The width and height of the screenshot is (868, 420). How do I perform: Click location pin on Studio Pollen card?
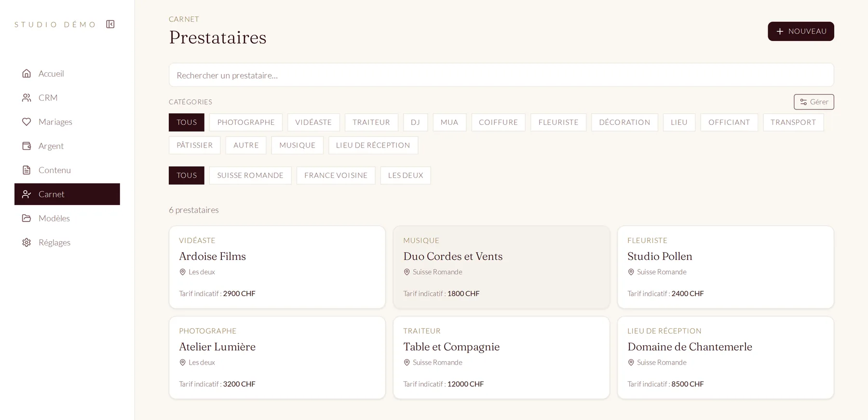pos(631,272)
